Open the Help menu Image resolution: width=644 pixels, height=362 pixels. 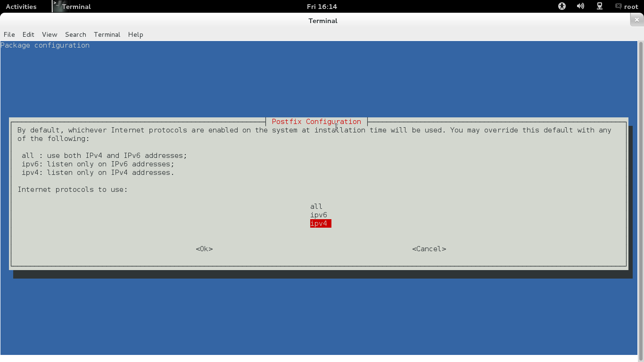pyautogui.click(x=135, y=34)
